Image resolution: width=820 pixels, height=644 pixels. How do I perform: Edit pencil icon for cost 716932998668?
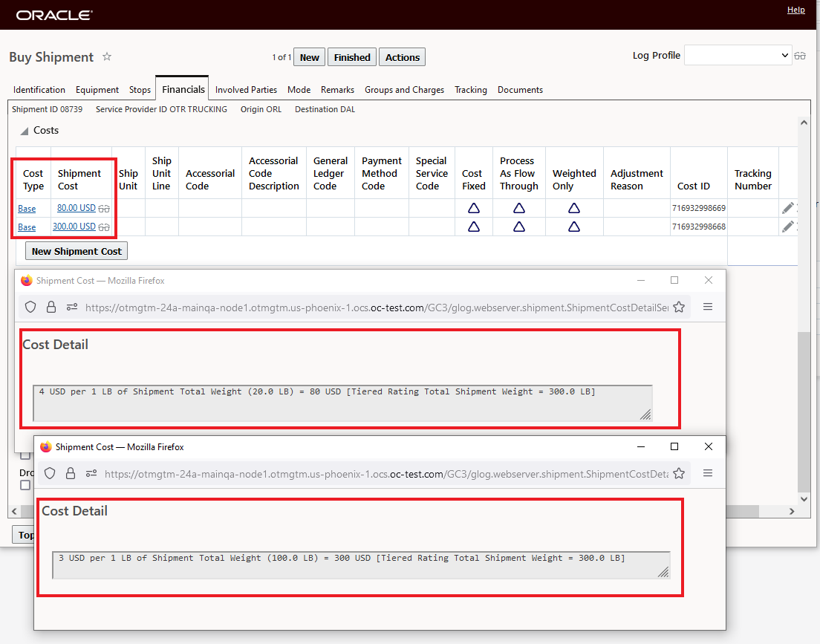(x=788, y=227)
